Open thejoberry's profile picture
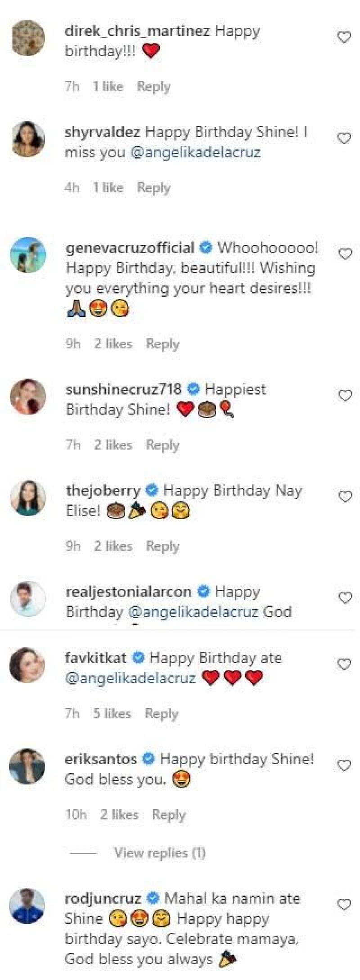Viewport: 360px width, 980px height. [x=28, y=497]
